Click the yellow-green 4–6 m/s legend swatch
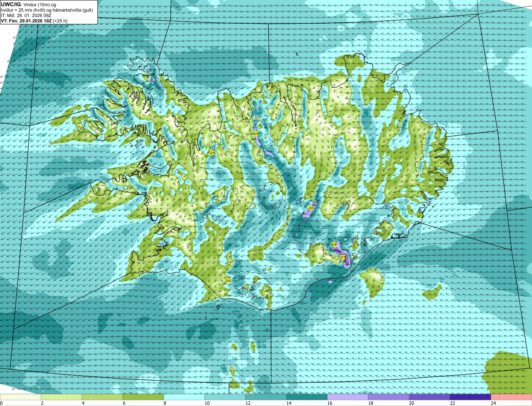 pyautogui.click(x=102, y=397)
